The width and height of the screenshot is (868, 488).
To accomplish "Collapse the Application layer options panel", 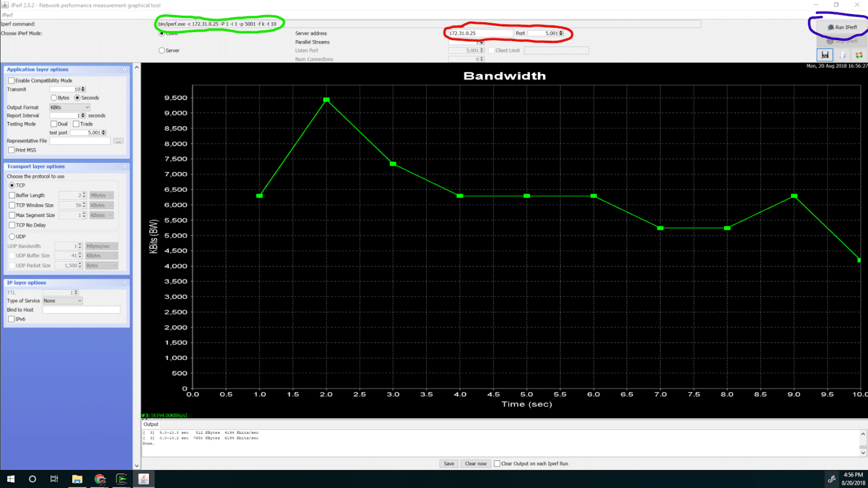I will click(124, 69).
